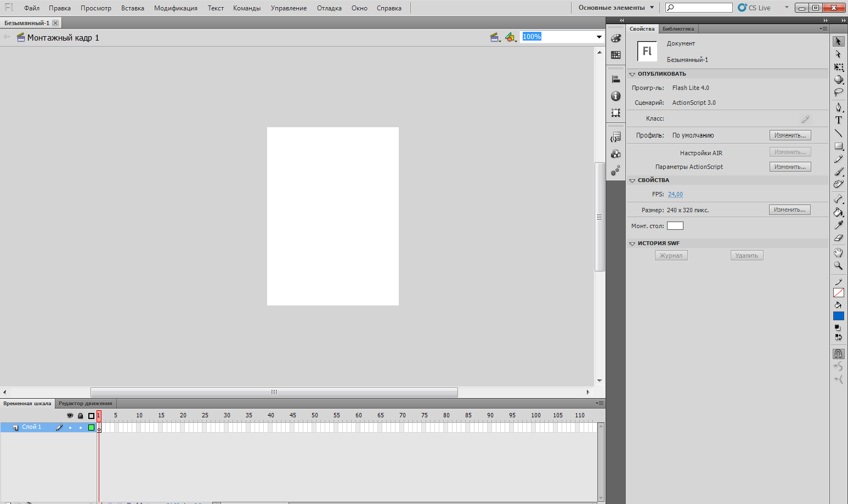Select the 3D Rotation tool

coord(838,80)
